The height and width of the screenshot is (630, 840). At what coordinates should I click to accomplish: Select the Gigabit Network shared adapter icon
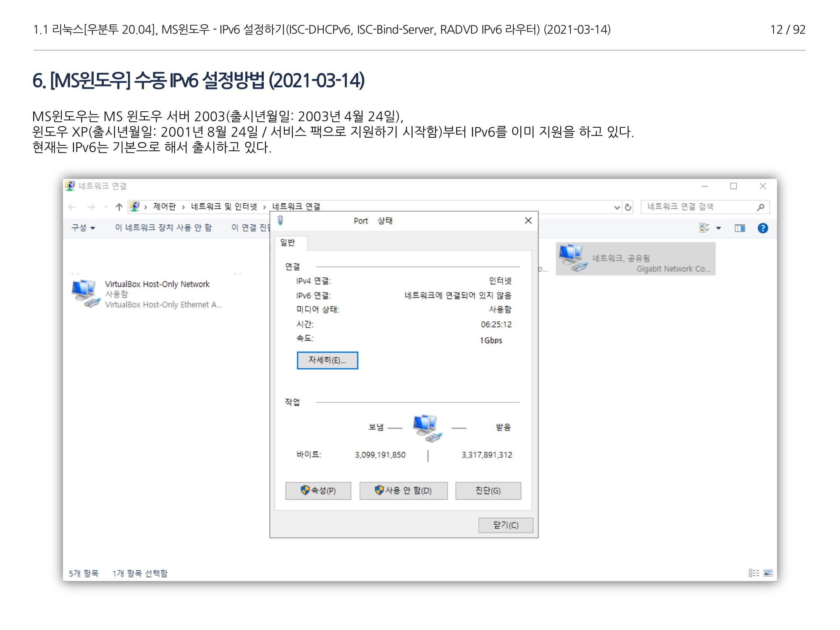[x=572, y=257]
